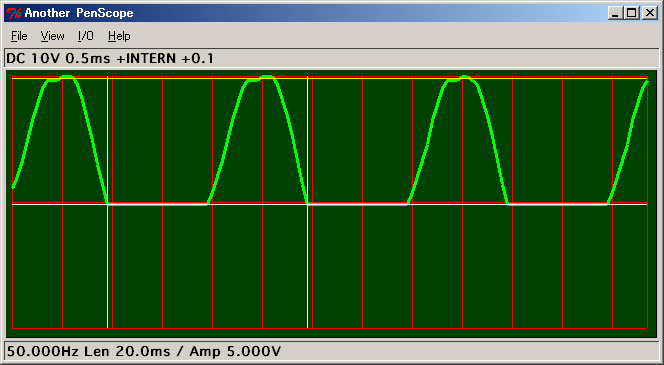Click the second green waveform peak
664x365 pixels.
[x=268, y=77]
